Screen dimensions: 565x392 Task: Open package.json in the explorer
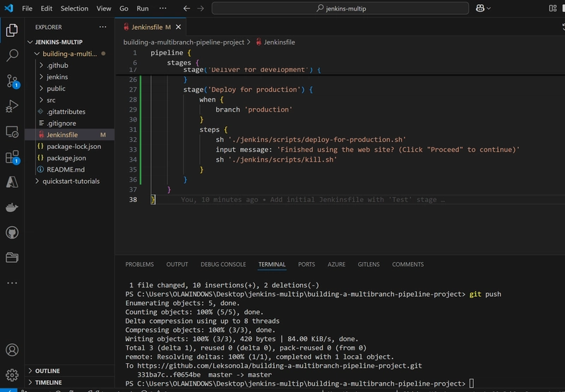[66, 158]
